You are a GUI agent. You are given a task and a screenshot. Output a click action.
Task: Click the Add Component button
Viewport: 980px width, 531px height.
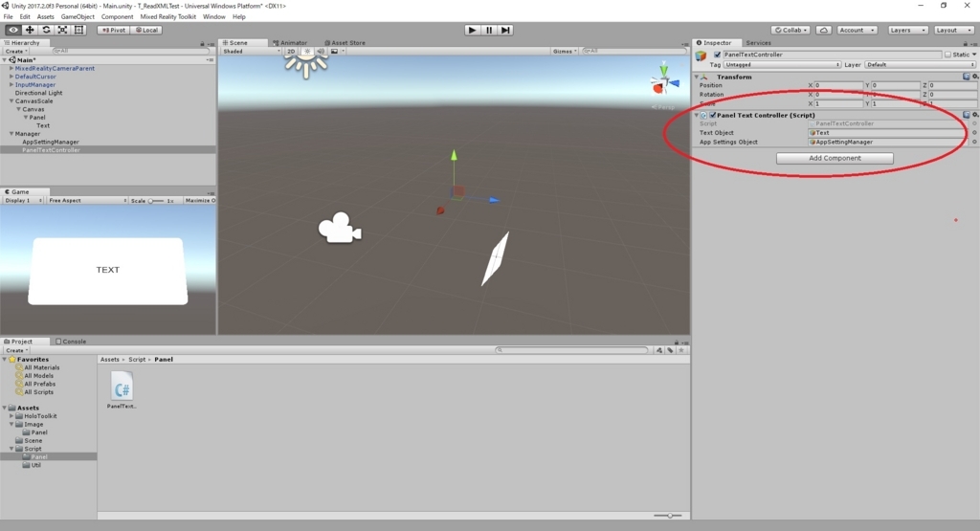tap(835, 158)
